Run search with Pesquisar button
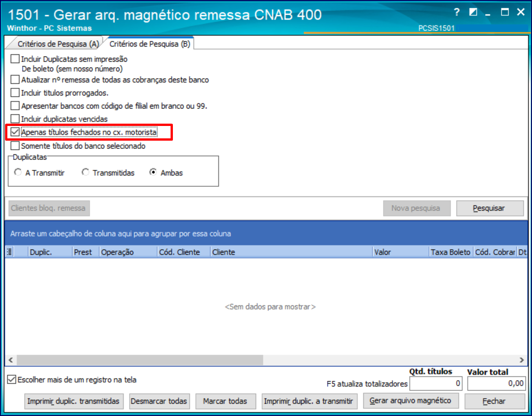 (x=490, y=208)
